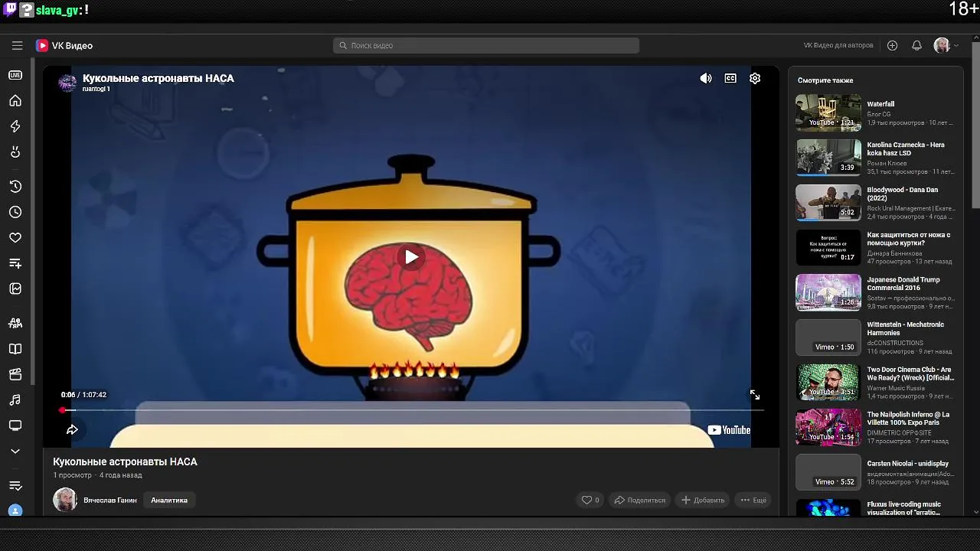Open Wittenstein - Mechatronic Harmonies video
This screenshot has height=551, width=980.
point(875,337)
